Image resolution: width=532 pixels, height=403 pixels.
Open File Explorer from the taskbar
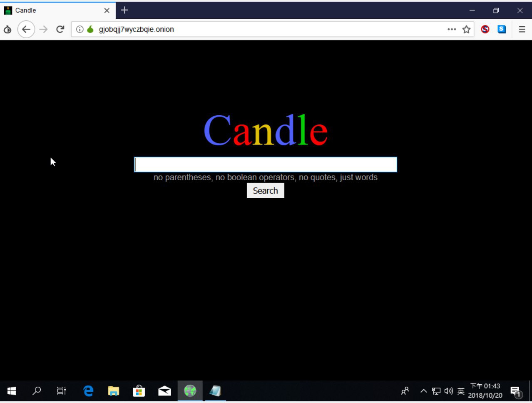(x=114, y=391)
